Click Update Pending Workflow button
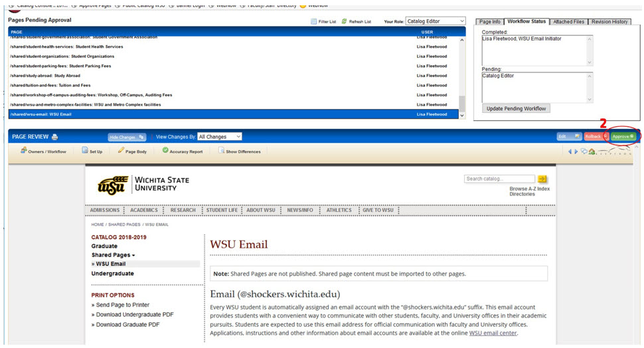Screen dimensions: 644x348 tap(516, 108)
